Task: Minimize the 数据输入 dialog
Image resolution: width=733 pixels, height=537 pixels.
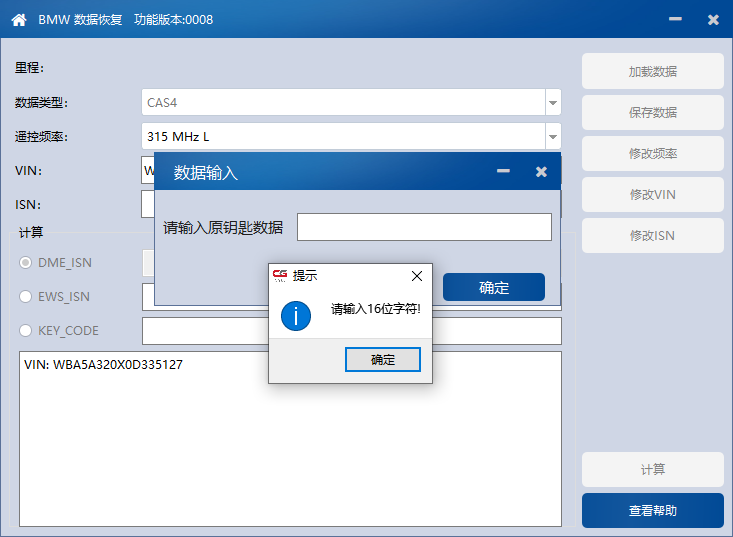Action: [x=503, y=171]
